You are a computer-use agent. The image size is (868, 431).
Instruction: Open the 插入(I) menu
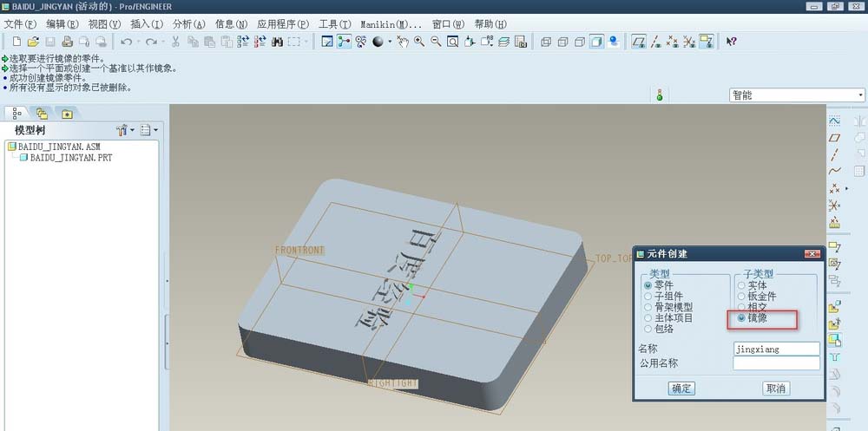146,24
